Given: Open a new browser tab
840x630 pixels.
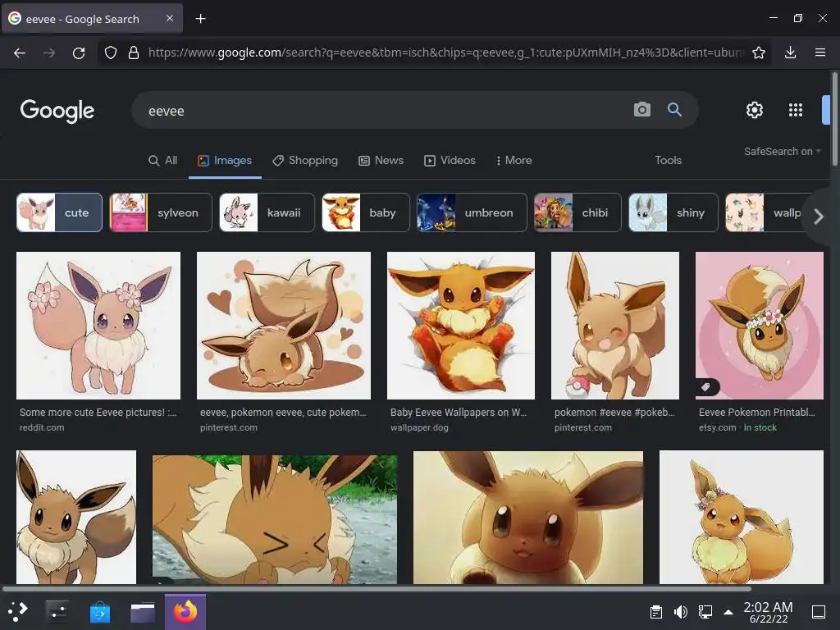Looking at the screenshot, I should (x=200, y=19).
